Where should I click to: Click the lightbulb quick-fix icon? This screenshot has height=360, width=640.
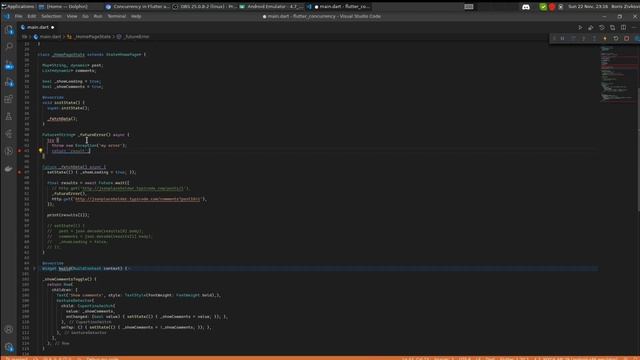[40, 151]
